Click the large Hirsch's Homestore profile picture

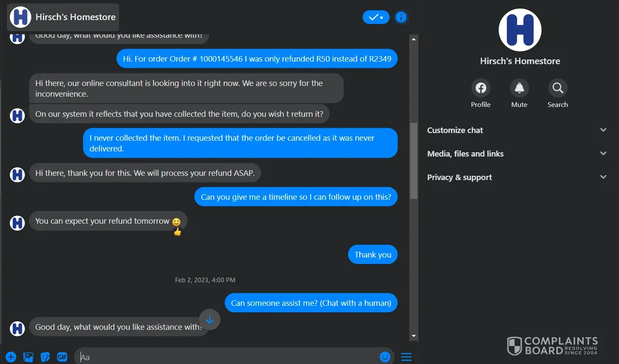point(520,30)
